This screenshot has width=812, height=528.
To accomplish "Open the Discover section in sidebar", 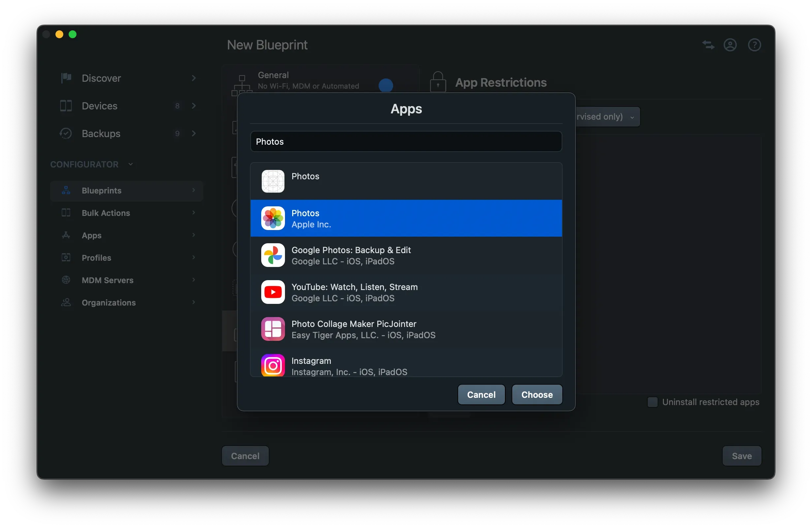I will pyautogui.click(x=101, y=78).
